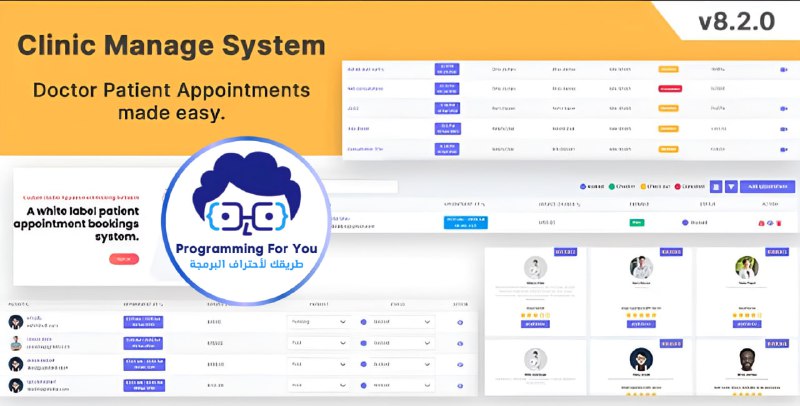Expand the status dropdown in the fourth patient row
Image resolution: width=800 pixels, height=406 pixels.
[x=402, y=386]
